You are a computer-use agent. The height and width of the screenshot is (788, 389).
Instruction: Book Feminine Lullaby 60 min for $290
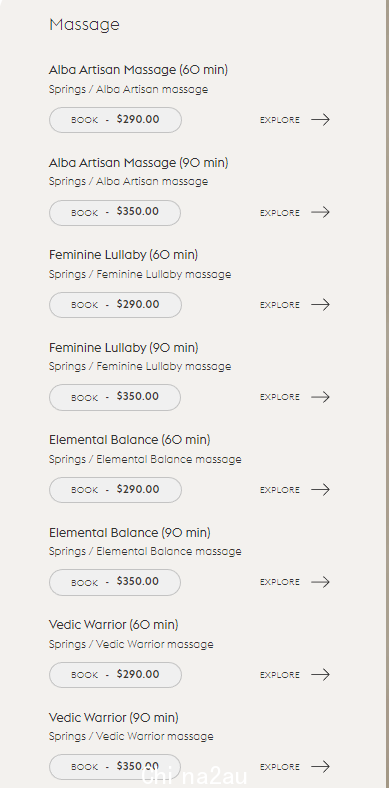[x=115, y=305]
